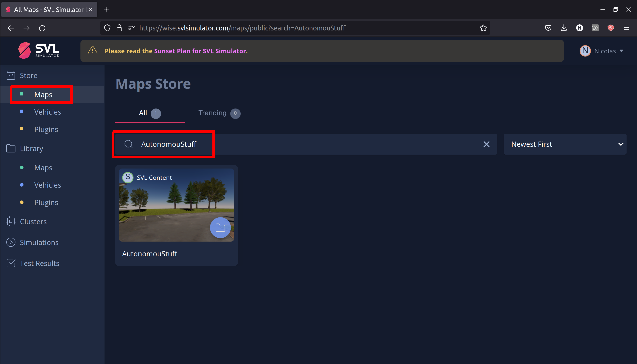Click the Clusters chip icon
The height and width of the screenshot is (364, 637).
click(x=11, y=221)
